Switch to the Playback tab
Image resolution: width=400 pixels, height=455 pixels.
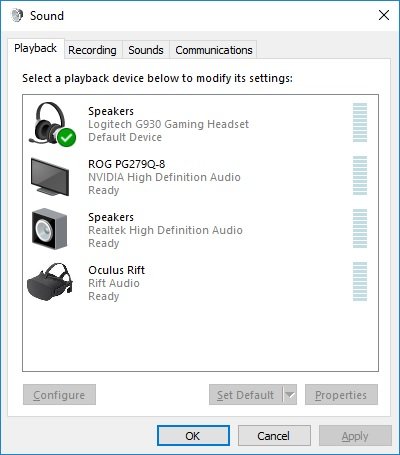[36, 49]
